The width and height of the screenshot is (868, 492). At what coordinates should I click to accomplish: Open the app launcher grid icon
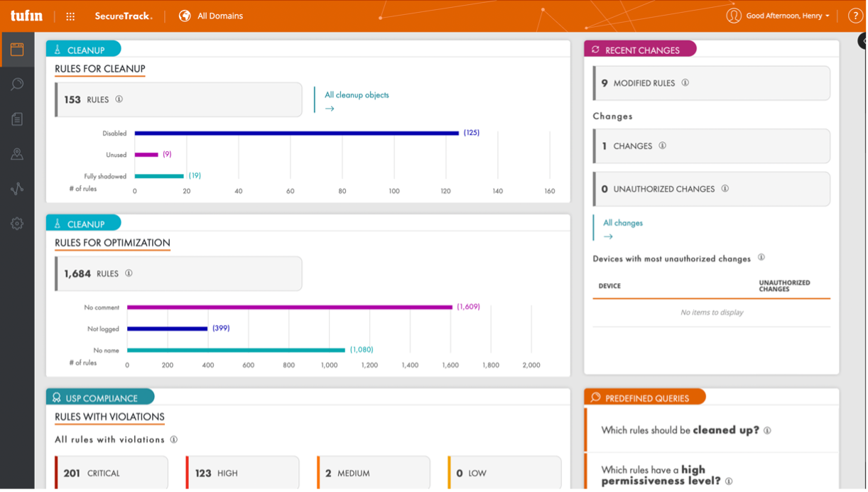point(70,16)
